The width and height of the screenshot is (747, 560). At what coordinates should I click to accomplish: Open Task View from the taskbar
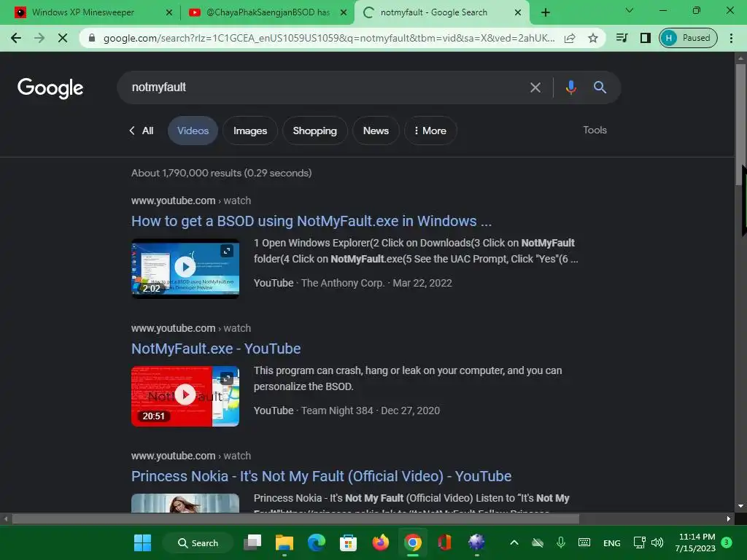tap(252, 542)
